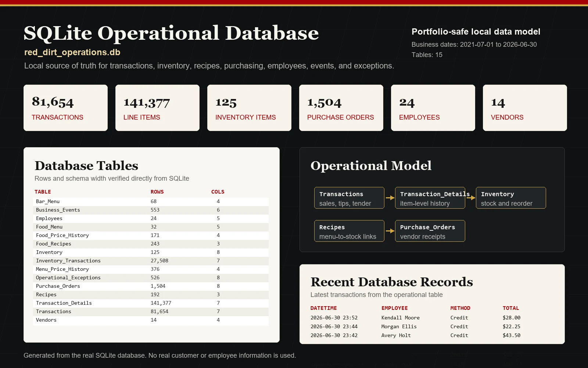The height and width of the screenshot is (368, 588).
Task: Click employee name Morgan Ellis
Action: (x=399, y=326)
